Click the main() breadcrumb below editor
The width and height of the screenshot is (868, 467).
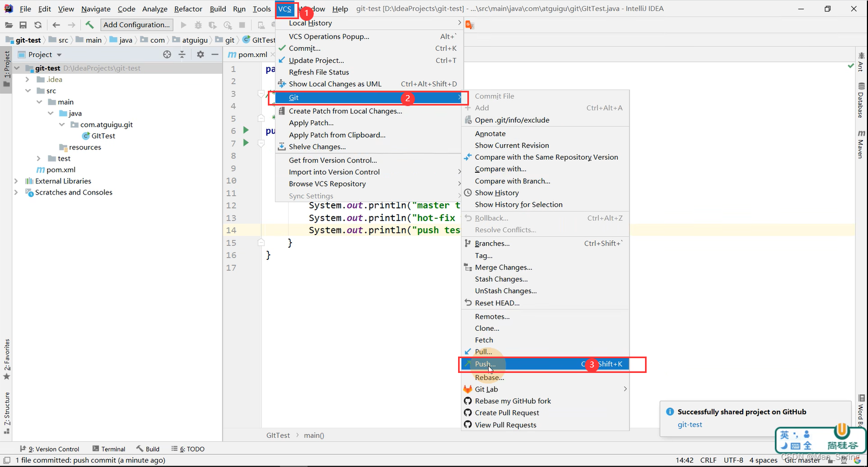[314, 436]
